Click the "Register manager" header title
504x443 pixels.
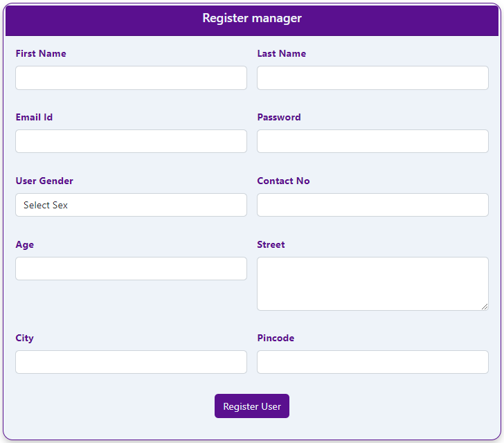[252, 18]
